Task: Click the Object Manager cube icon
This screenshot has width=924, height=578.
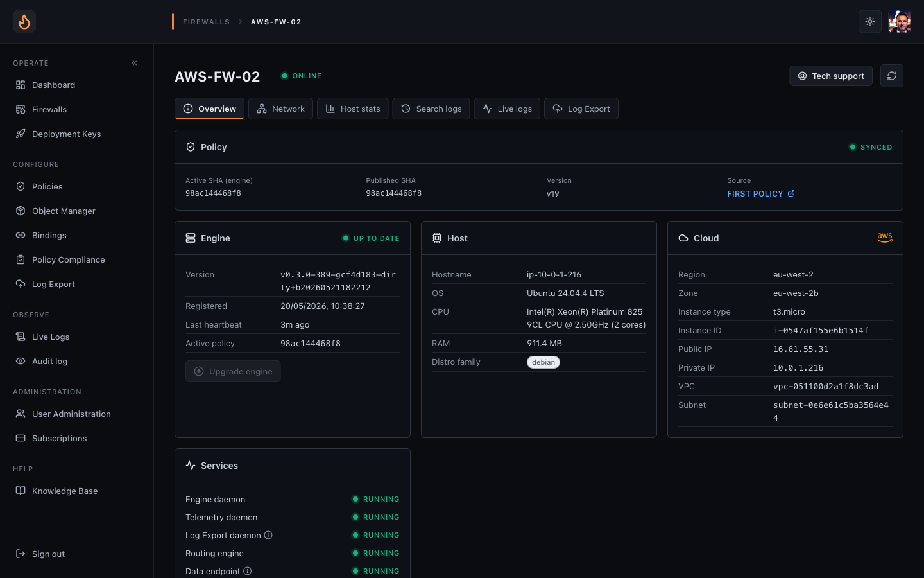Action: point(21,211)
